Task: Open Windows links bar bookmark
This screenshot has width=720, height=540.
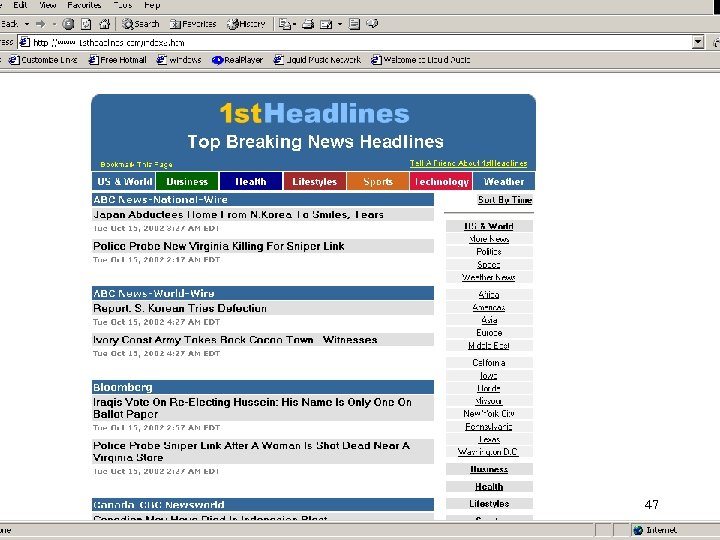Action: tap(179, 60)
